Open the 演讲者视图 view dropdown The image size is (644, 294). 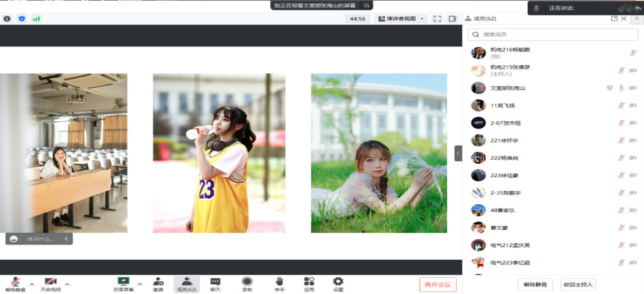pyautogui.click(x=401, y=19)
